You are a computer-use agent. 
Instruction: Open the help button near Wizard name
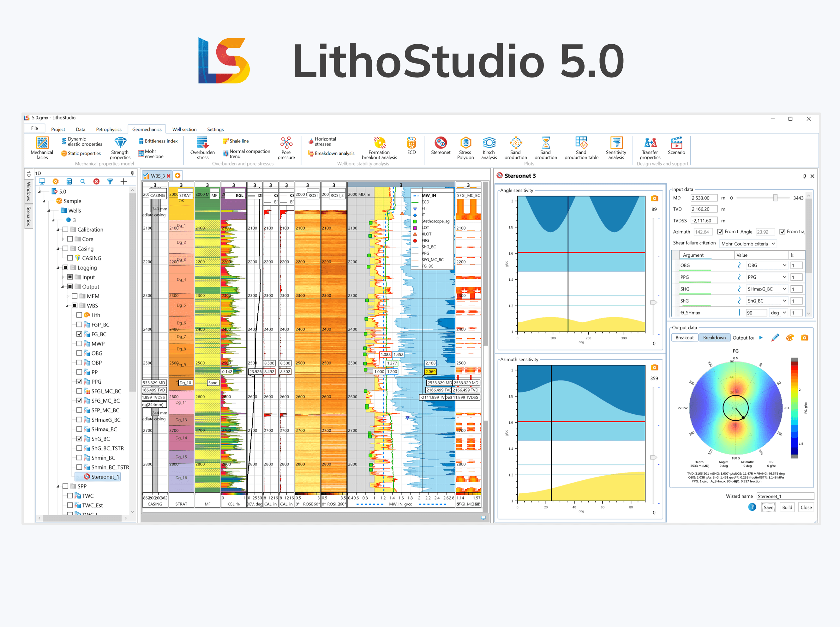coord(752,507)
